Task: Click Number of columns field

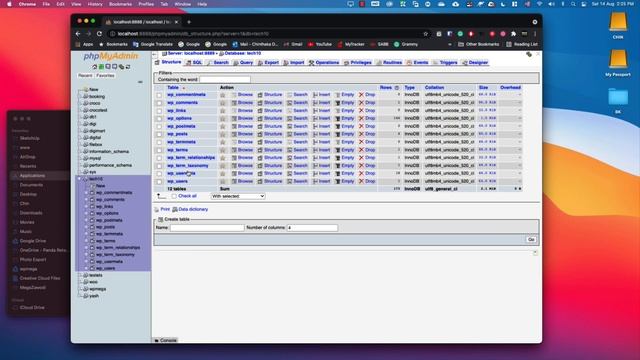Action: coord(312,228)
